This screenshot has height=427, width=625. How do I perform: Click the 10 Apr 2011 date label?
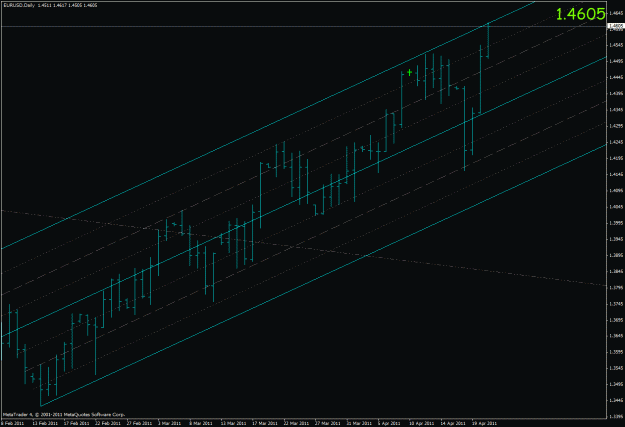click(x=422, y=423)
